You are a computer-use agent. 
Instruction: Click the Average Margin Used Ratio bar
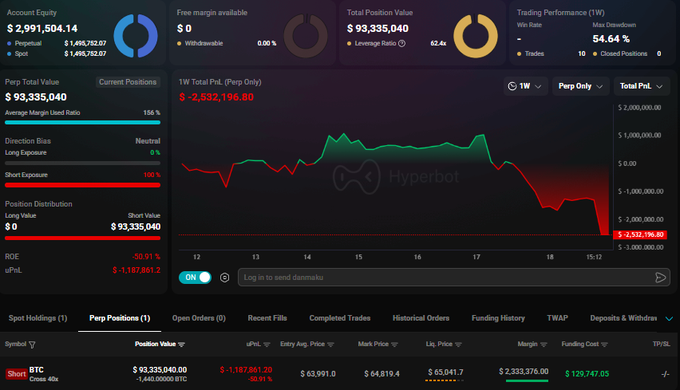(x=82, y=122)
